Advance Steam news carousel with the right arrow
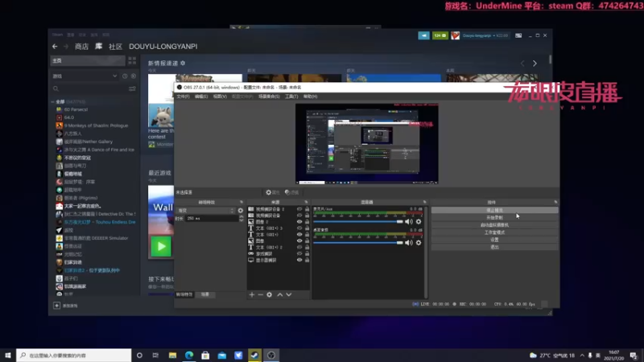Screen dimensions: 644x362 (535, 64)
